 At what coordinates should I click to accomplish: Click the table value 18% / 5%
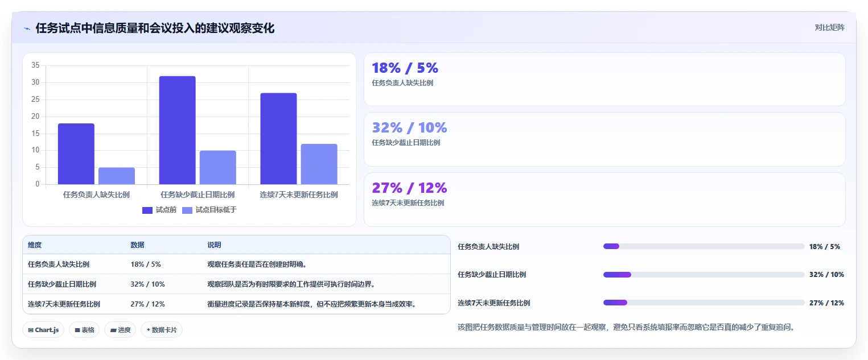click(x=146, y=264)
